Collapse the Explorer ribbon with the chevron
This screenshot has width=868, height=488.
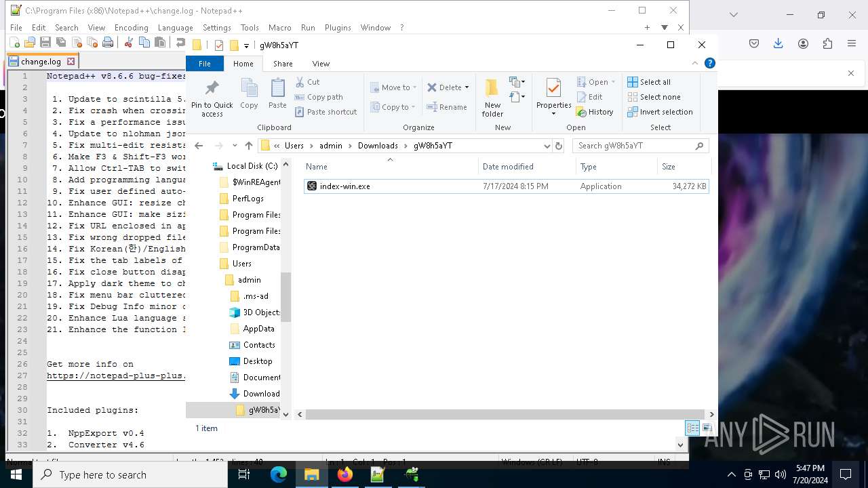pyautogui.click(x=695, y=63)
